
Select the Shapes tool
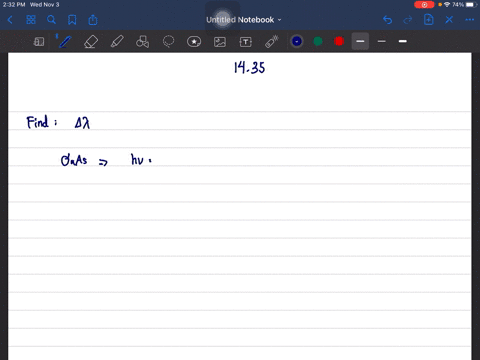142,42
